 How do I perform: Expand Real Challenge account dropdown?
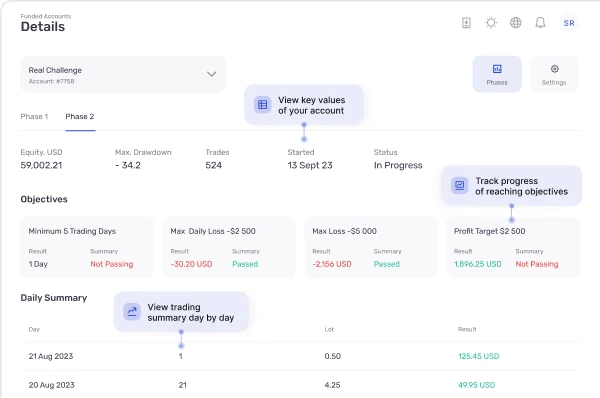coord(123,74)
